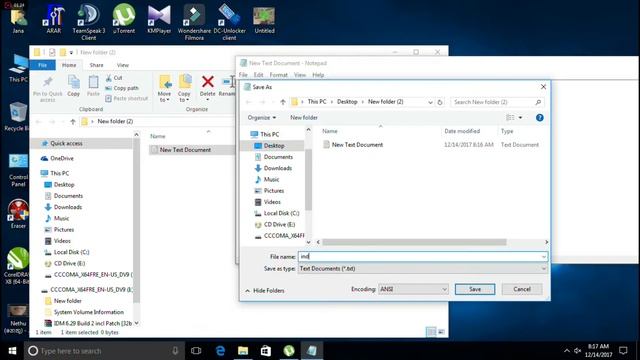The width and height of the screenshot is (640, 360).
Task: Click Windows Start button
Action: 12,351
